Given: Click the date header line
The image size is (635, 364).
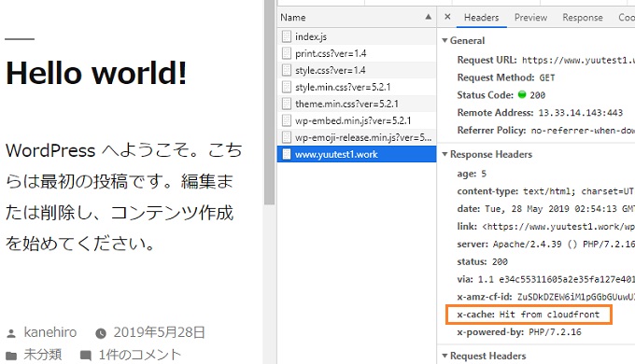Looking at the screenshot, I should tap(545, 209).
